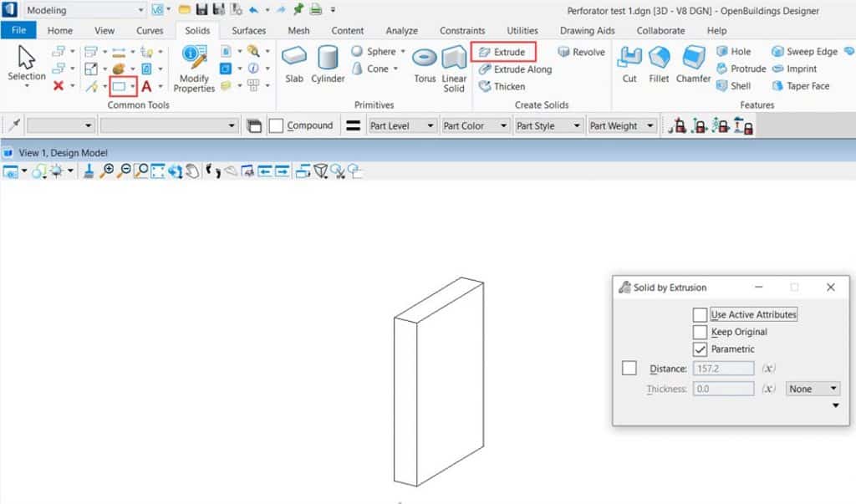Select the Linear Solid tool
This screenshot has height=504, width=856.
click(454, 63)
